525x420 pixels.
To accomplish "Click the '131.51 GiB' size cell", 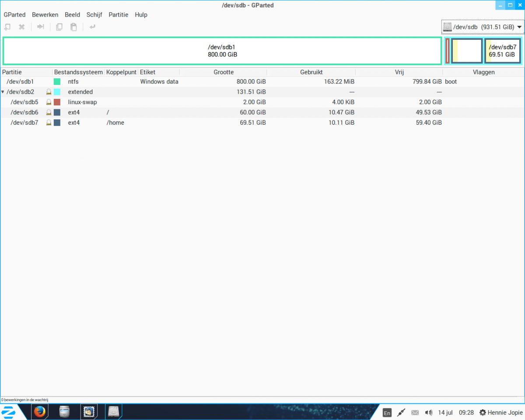I will 250,92.
